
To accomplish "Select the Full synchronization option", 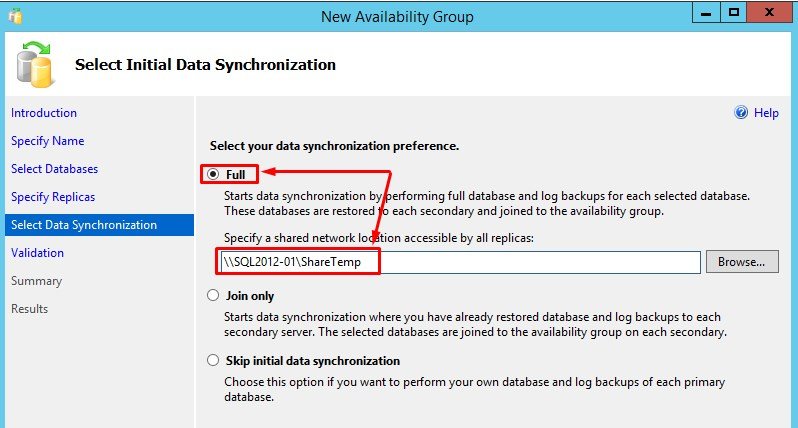I will pos(213,174).
